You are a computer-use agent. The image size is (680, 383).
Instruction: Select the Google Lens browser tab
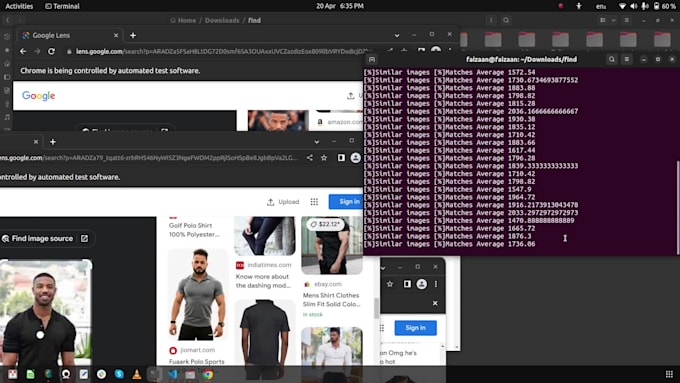(x=70, y=36)
